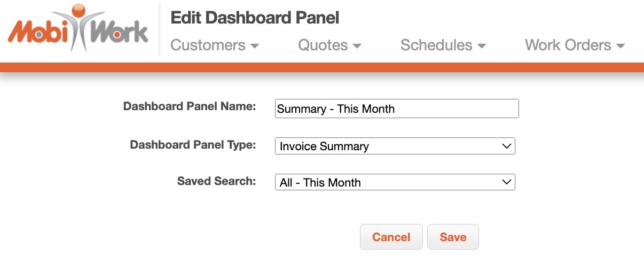The image size is (644, 278).
Task: Click the down arrow next to Schedules
Action: [482, 47]
